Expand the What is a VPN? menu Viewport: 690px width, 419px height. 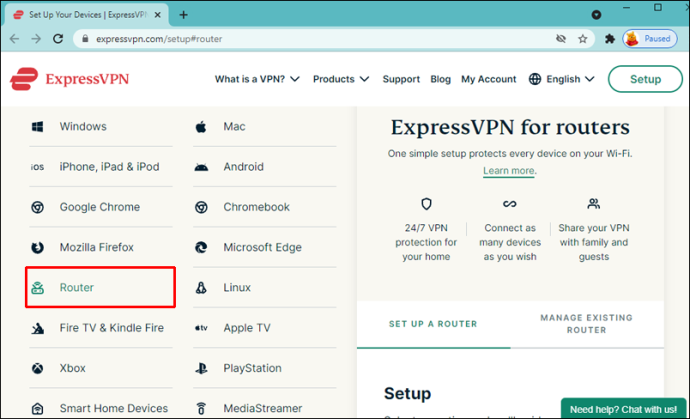tap(257, 79)
